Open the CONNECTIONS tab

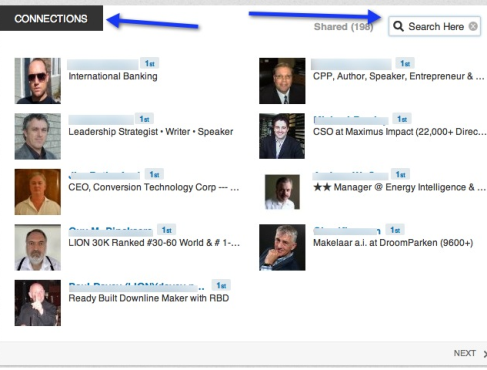[51, 18]
